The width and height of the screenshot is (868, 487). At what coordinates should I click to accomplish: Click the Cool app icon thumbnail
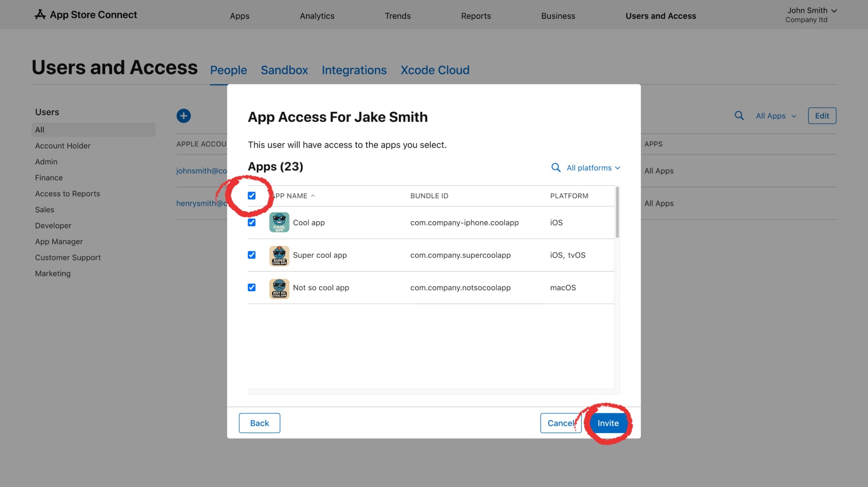click(279, 222)
